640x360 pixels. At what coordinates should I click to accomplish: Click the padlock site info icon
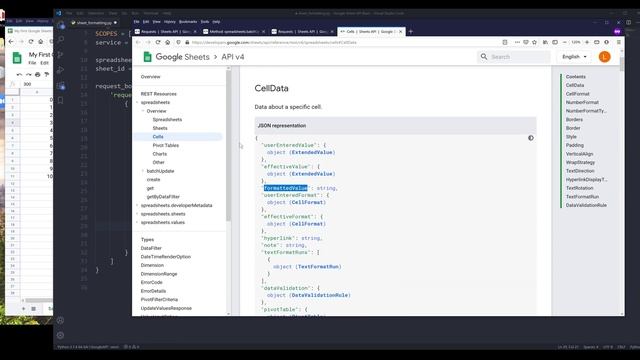tap(187, 42)
